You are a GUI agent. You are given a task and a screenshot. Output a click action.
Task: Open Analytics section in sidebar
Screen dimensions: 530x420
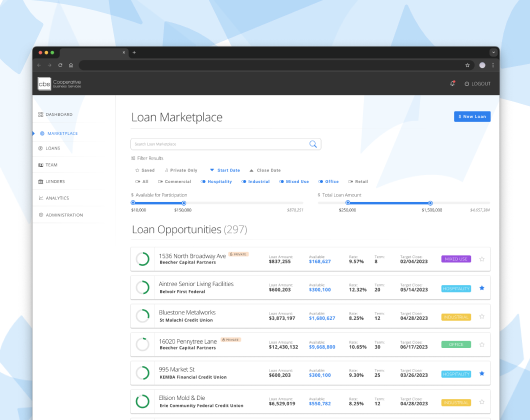click(54, 198)
